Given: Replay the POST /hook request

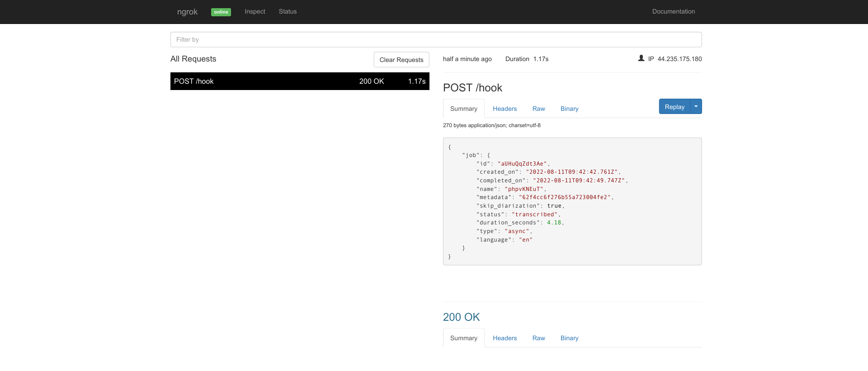Looking at the screenshot, I should click(674, 107).
